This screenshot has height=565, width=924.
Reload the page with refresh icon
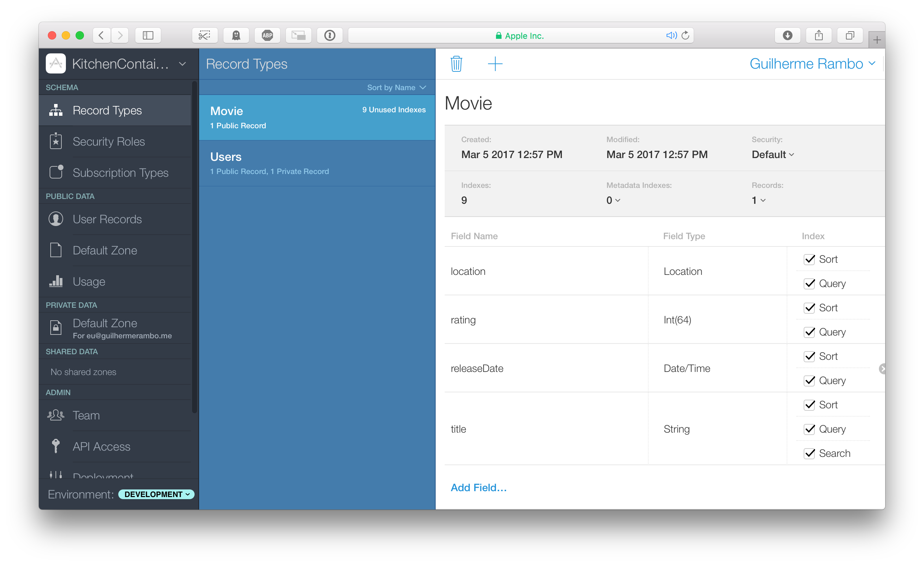point(685,35)
